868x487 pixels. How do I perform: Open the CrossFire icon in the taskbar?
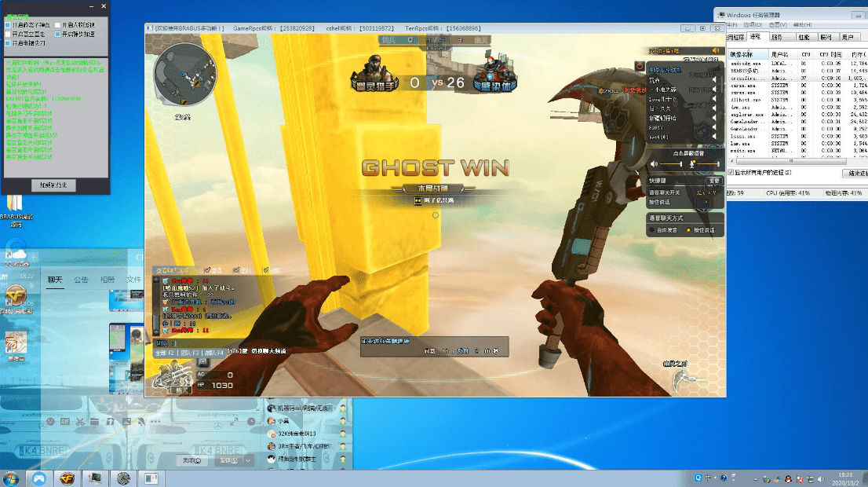point(67,478)
